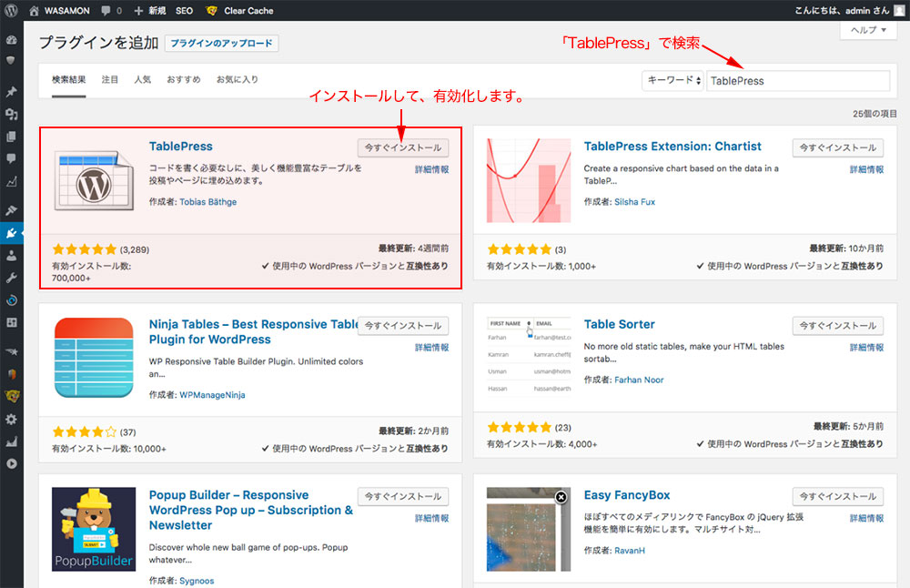
Task: Open the Media library sidebar icon
Action: 11,115
